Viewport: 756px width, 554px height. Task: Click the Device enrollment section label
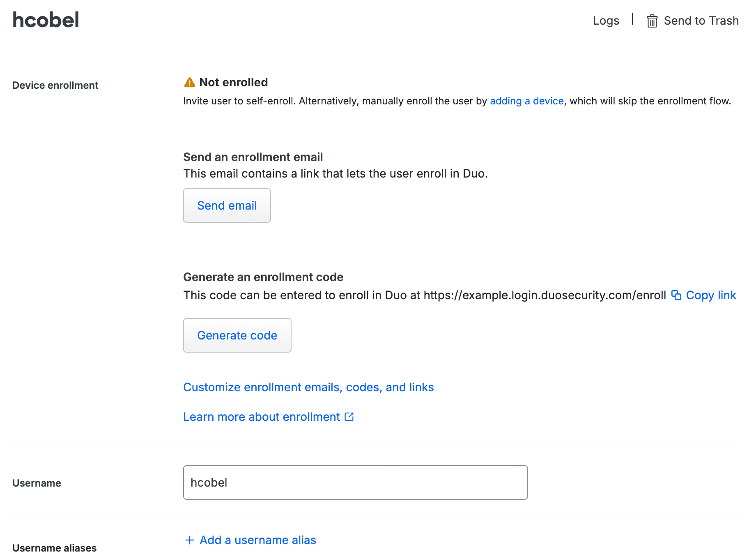click(x=55, y=85)
